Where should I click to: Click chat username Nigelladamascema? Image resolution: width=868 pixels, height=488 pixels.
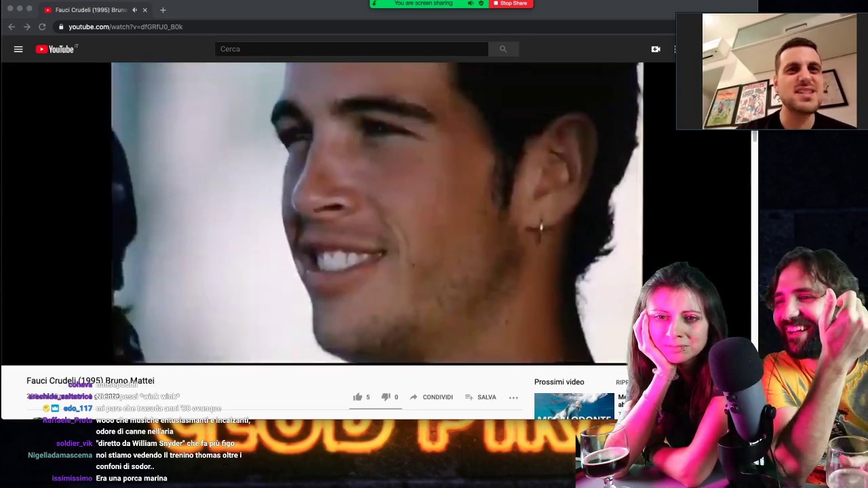[x=60, y=455]
